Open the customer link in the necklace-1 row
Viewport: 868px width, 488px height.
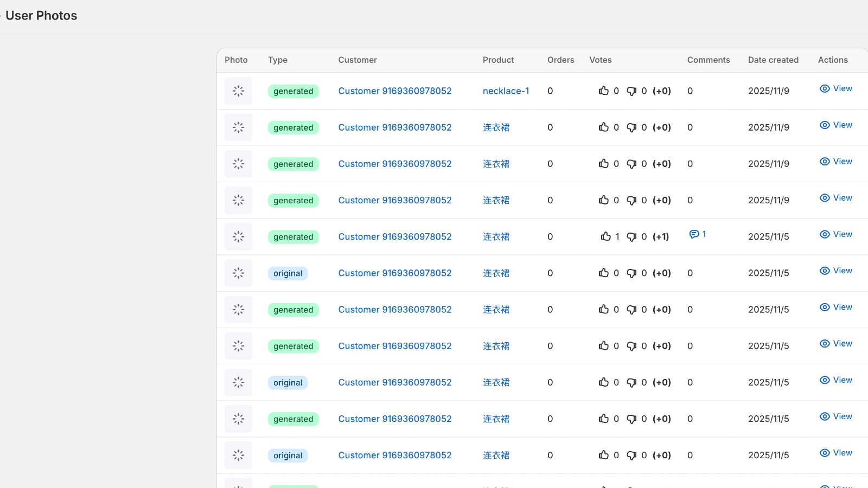[x=394, y=91]
